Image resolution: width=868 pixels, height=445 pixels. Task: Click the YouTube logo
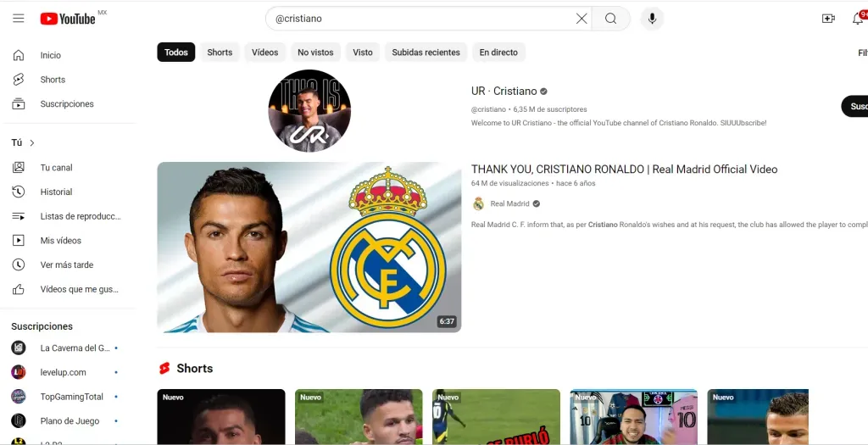pyautogui.click(x=68, y=19)
